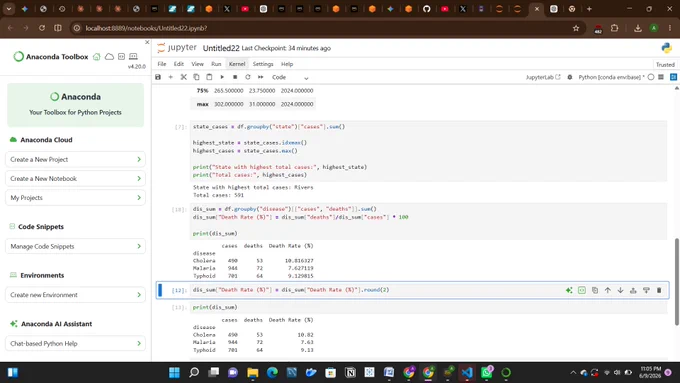Image resolution: width=680 pixels, height=383 pixels.
Task: Bookmark this page with the star icon
Action: coord(576,28)
